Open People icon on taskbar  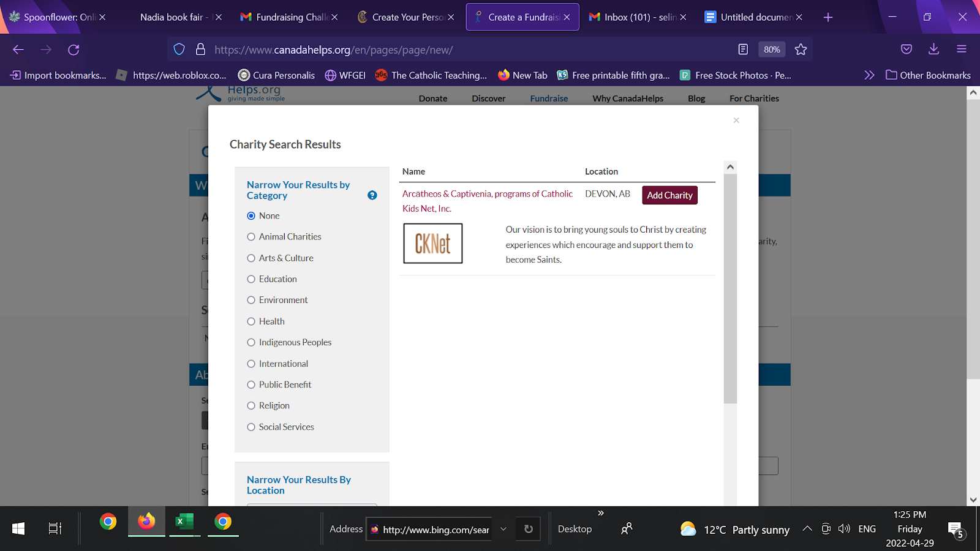(x=627, y=529)
